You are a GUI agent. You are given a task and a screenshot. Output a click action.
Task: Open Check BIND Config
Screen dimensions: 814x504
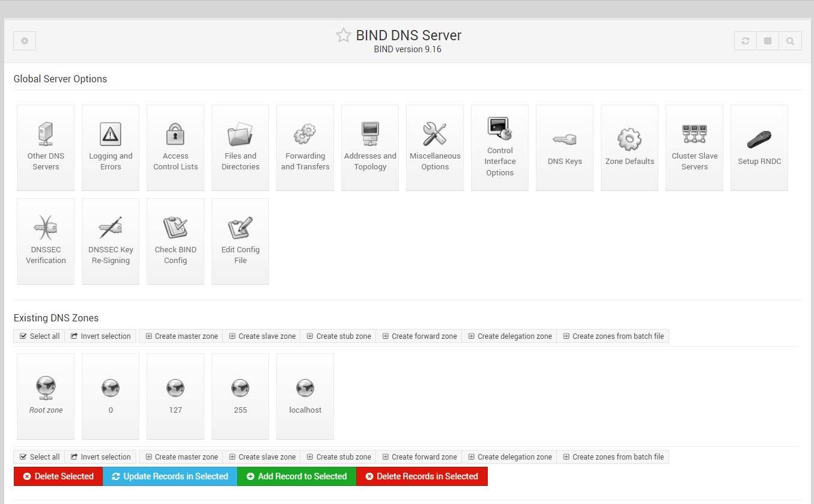(x=175, y=240)
